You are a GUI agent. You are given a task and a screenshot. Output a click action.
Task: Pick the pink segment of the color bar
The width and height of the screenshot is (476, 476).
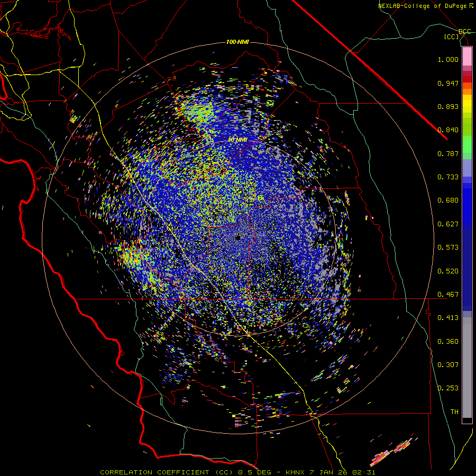[467, 56]
